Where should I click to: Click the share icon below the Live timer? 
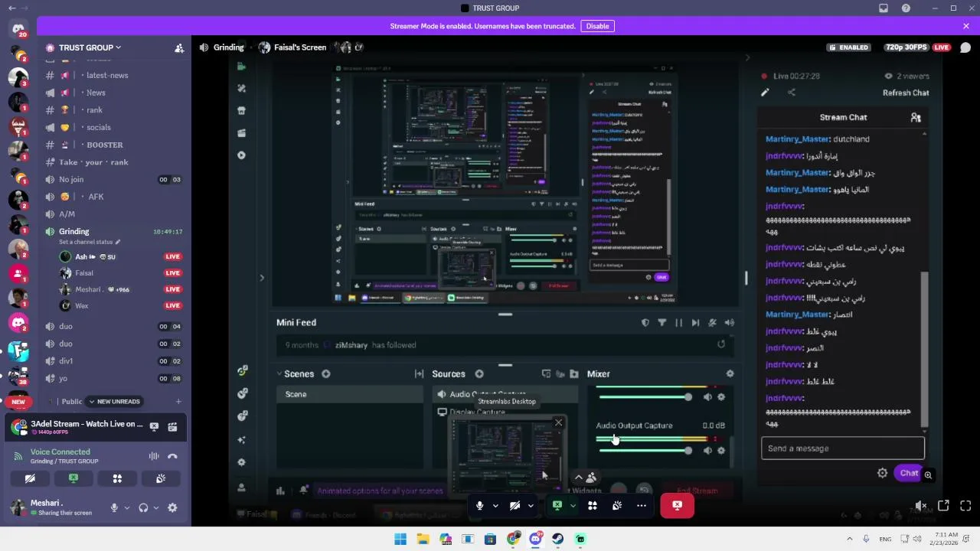[791, 93]
